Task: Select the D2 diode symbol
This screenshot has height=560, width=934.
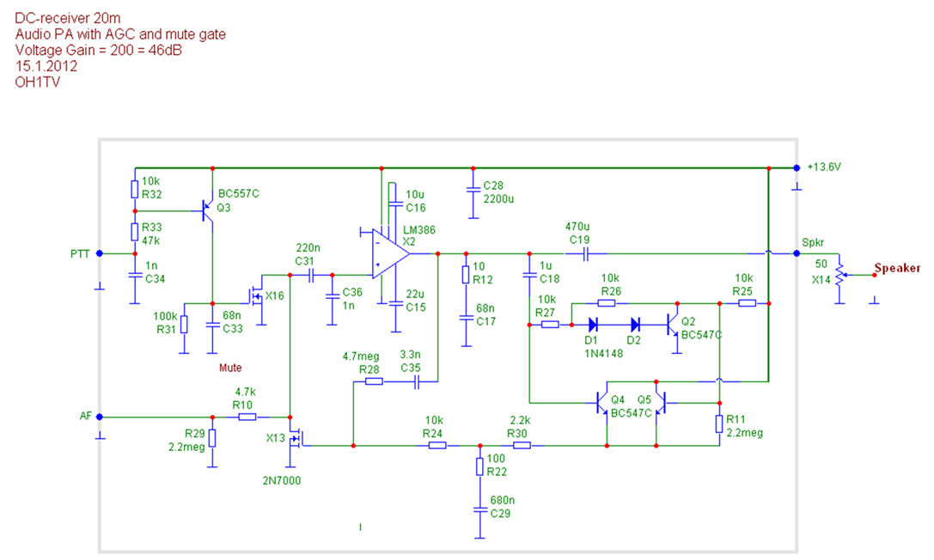Action: point(636,325)
